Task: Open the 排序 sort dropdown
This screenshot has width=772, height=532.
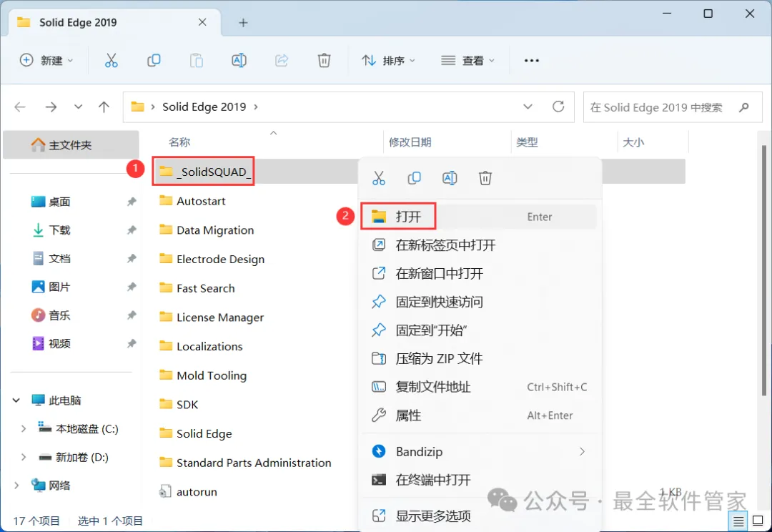Action: coord(388,61)
